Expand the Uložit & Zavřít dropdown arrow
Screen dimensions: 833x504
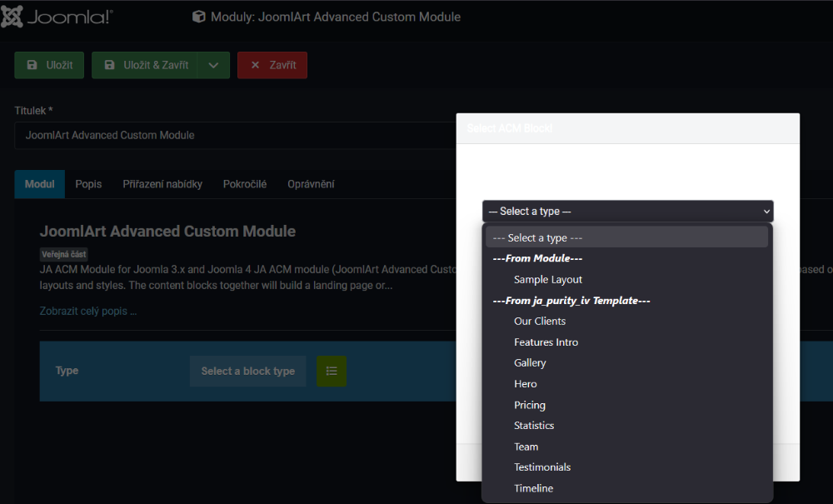click(213, 65)
